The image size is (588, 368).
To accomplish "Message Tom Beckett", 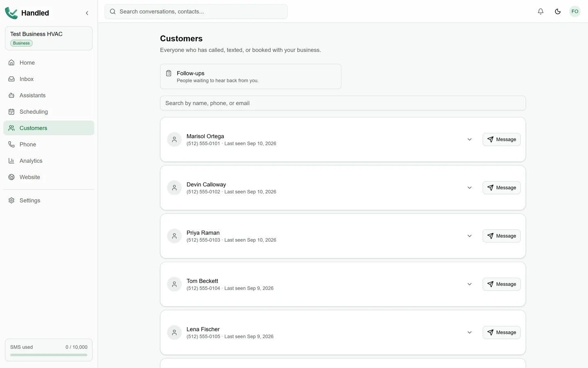I will 501,284.
